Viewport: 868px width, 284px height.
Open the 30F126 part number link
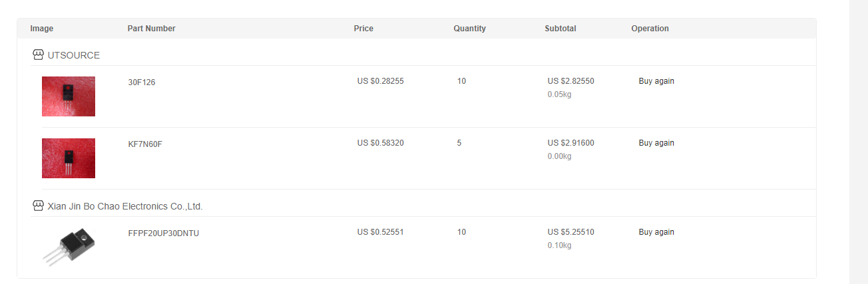[x=142, y=82]
